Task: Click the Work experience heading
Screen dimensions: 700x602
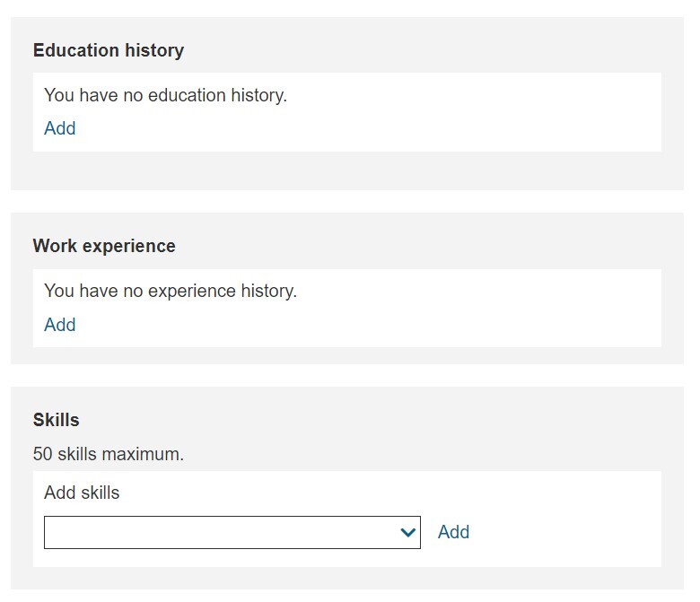Action: [104, 246]
